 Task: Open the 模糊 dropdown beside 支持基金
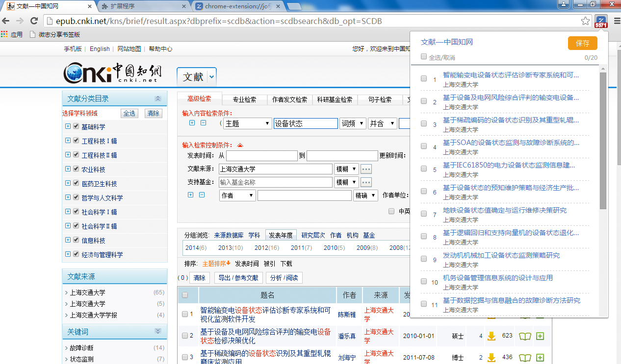[346, 182]
